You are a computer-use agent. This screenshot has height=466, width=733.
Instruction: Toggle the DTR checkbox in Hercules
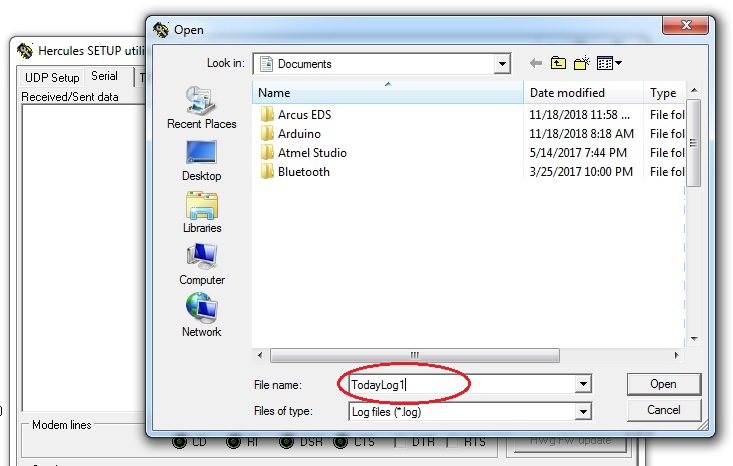pyautogui.click(x=401, y=442)
